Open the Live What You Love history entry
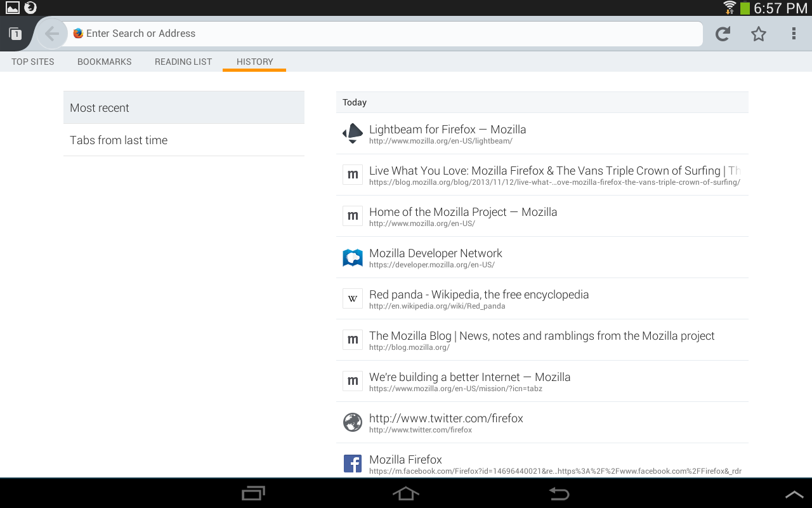 point(542,175)
